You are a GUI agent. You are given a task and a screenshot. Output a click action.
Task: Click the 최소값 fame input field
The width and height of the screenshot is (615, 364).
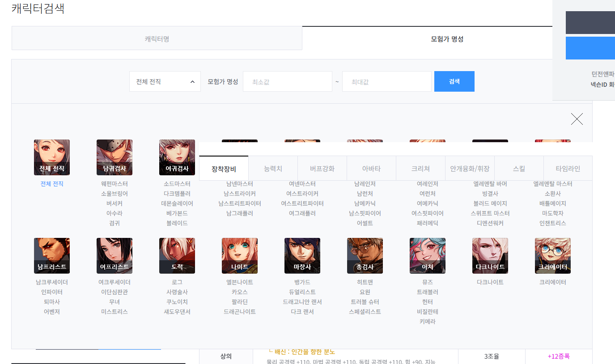pyautogui.click(x=288, y=81)
